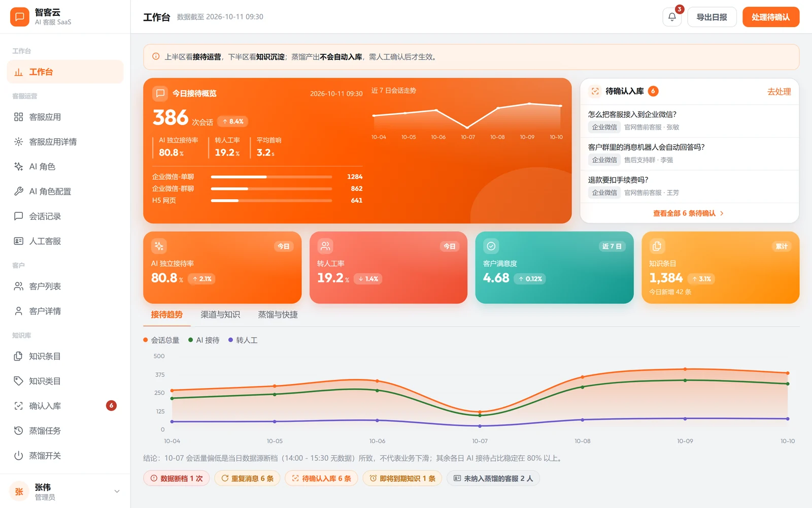Click chevron next to 查看全部 6 条待确认
Image resolution: width=812 pixels, height=508 pixels.
click(x=722, y=213)
